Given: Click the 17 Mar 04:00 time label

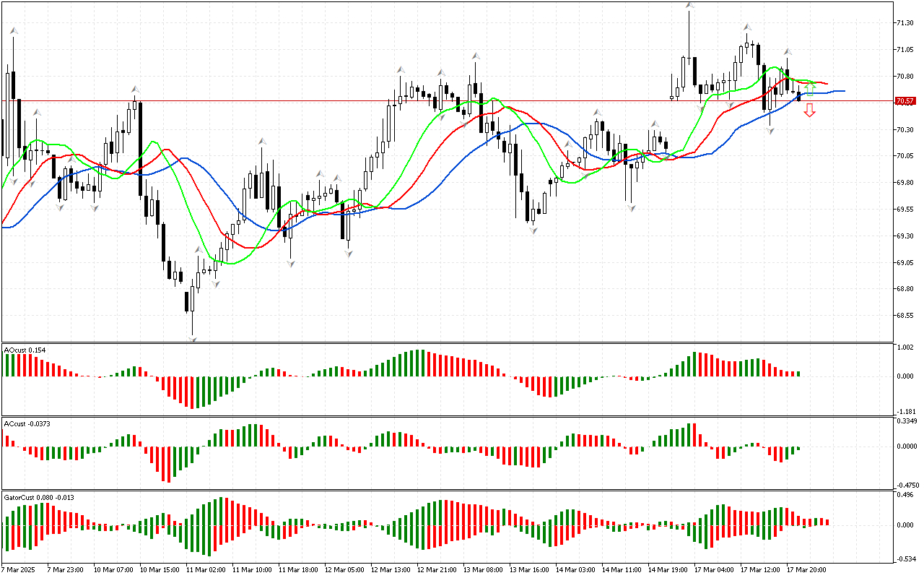Looking at the screenshot, I should coord(712,570).
